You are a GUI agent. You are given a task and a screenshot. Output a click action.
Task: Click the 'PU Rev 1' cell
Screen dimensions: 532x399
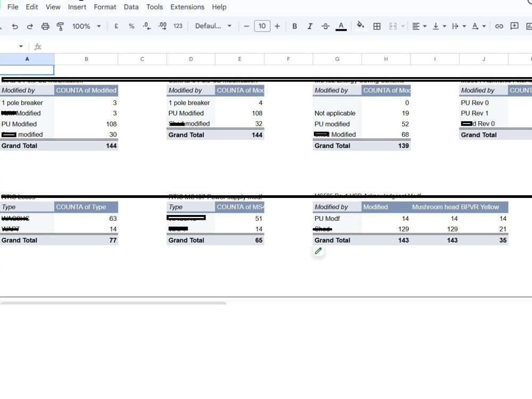[x=475, y=113]
